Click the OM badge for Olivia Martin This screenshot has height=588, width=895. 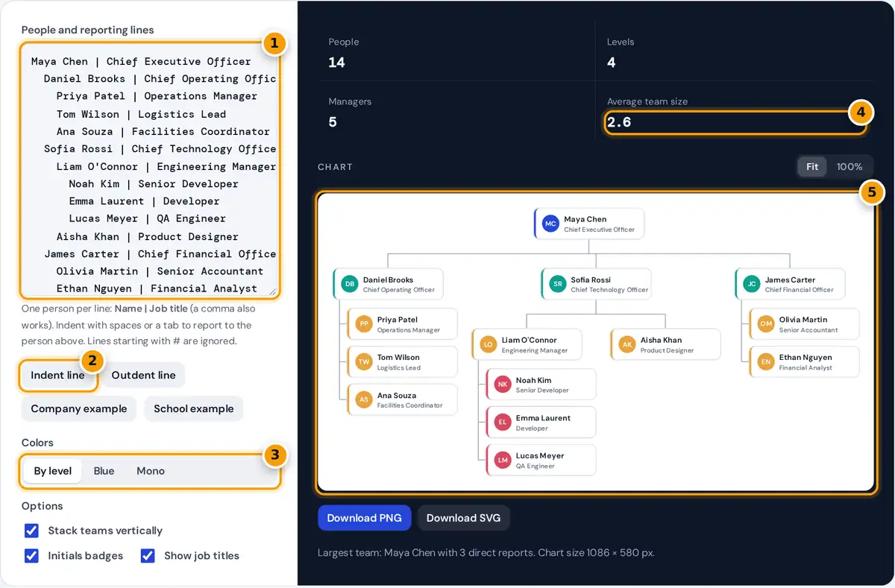point(765,323)
